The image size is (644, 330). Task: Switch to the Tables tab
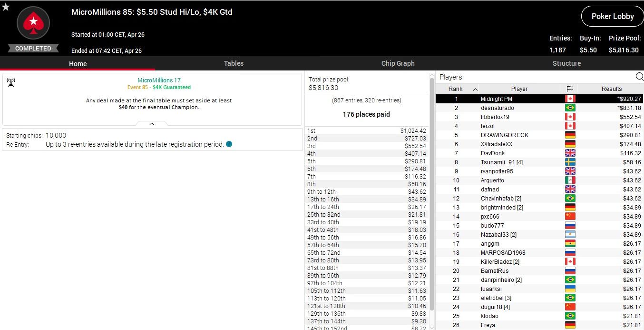pyautogui.click(x=234, y=63)
